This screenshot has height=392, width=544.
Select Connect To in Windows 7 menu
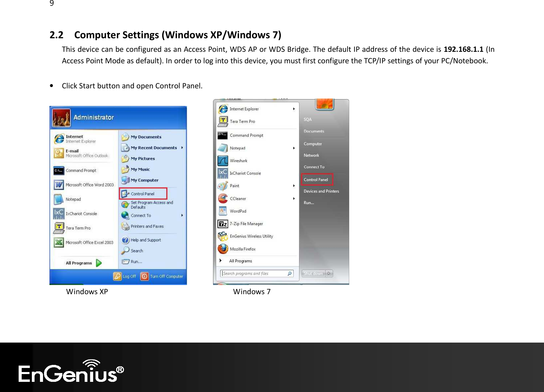coord(314,167)
